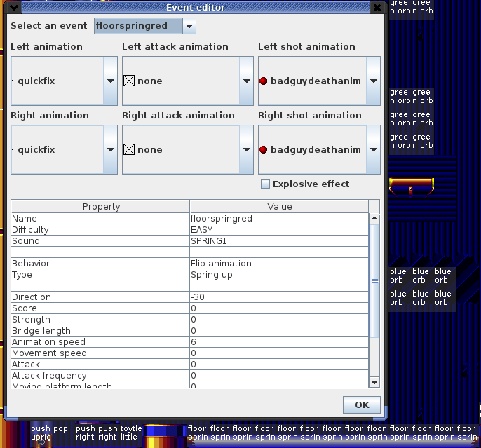Select the Name value floorspringred cell
Image resolution: width=481 pixels, height=448 pixels.
279,218
